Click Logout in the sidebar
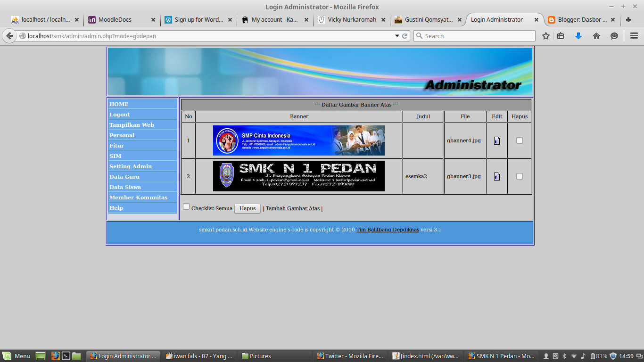 click(x=142, y=114)
